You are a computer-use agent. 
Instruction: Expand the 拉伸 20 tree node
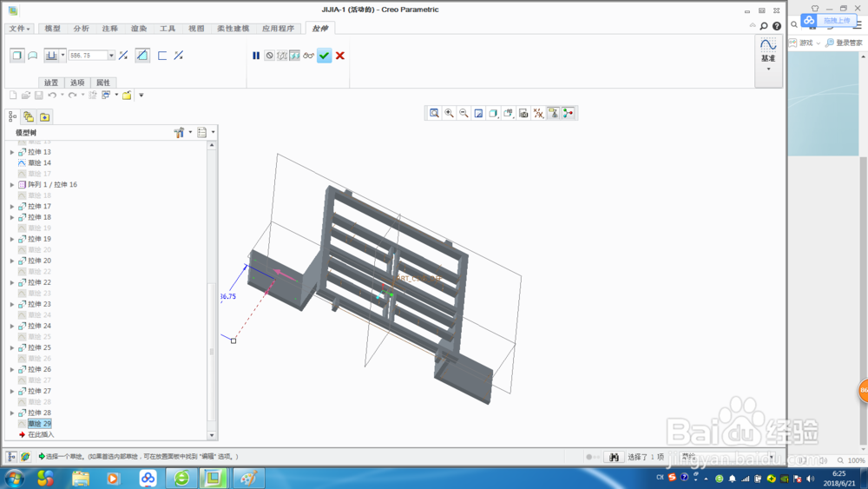12,261
